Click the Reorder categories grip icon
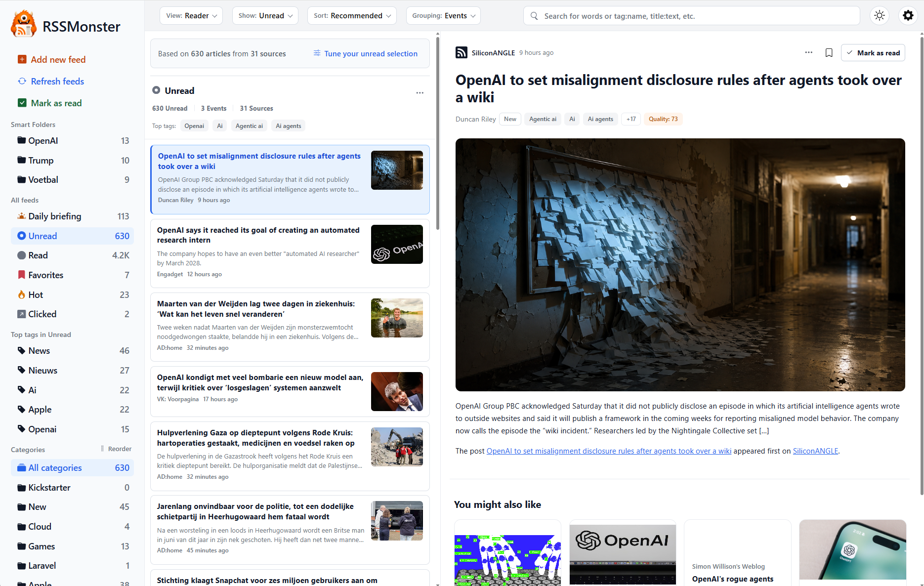Viewport: 924px width, 586px height. click(102, 449)
